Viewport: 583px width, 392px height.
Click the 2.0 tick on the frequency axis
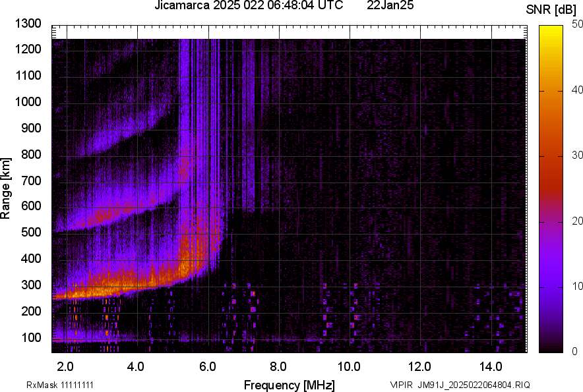click(65, 366)
